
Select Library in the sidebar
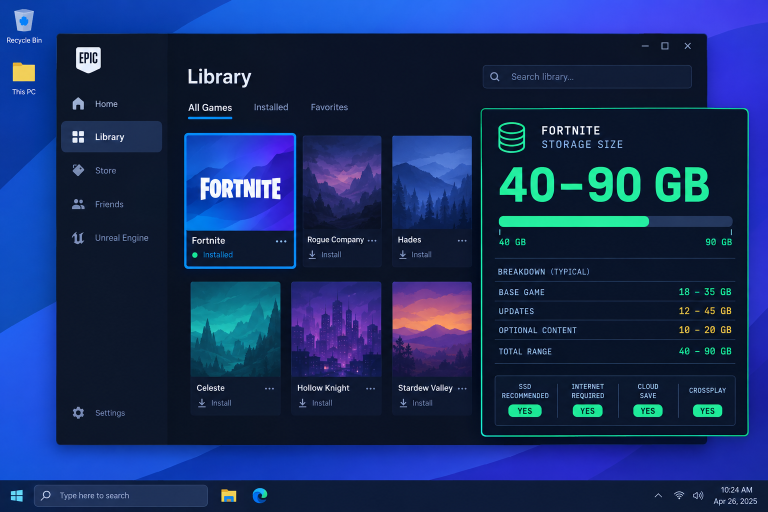coord(111,137)
